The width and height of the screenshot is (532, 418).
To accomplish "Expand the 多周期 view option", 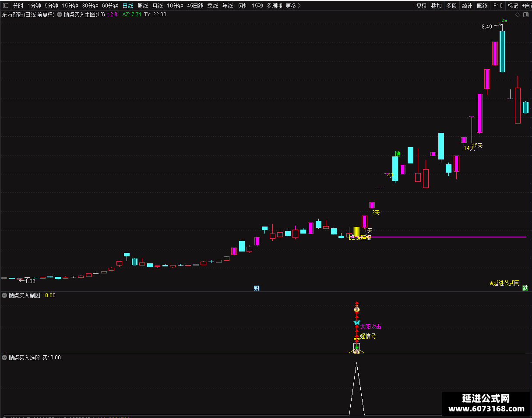I will (x=274, y=6).
